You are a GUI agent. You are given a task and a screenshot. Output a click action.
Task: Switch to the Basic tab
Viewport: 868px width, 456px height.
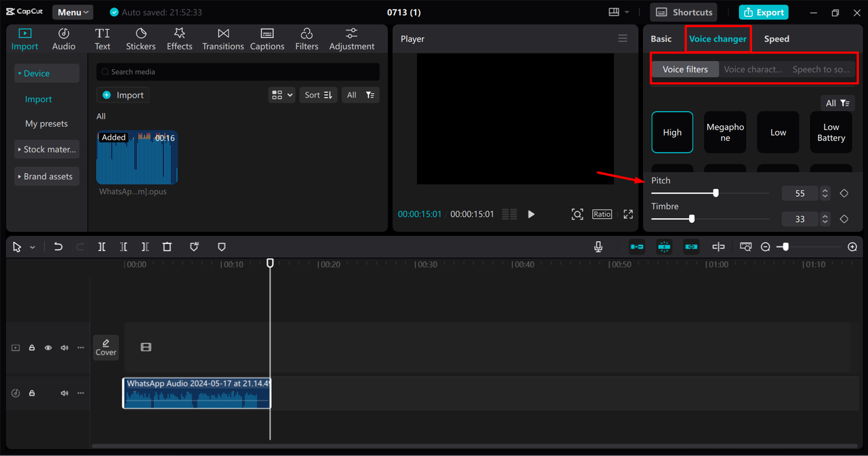click(x=661, y=39)
